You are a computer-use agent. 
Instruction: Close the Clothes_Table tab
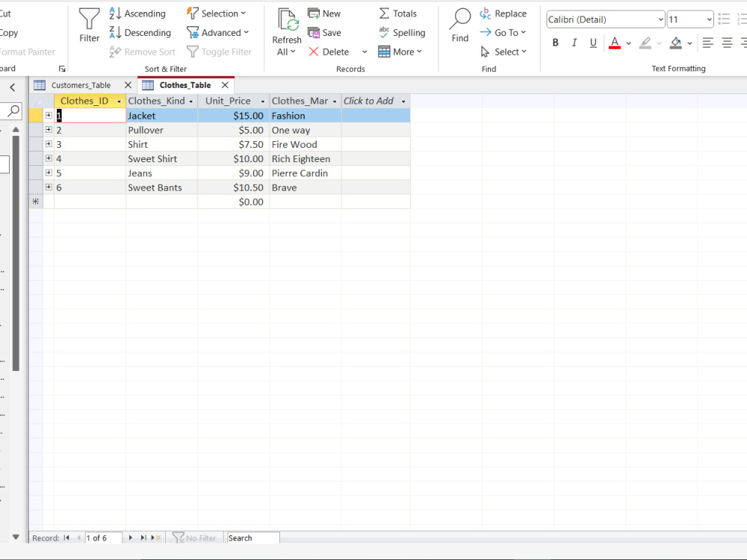pyautogui.click(x=225, y=85)
